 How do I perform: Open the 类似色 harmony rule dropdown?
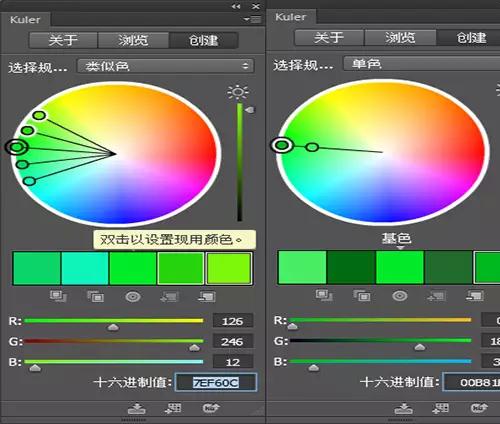(166, 66)
